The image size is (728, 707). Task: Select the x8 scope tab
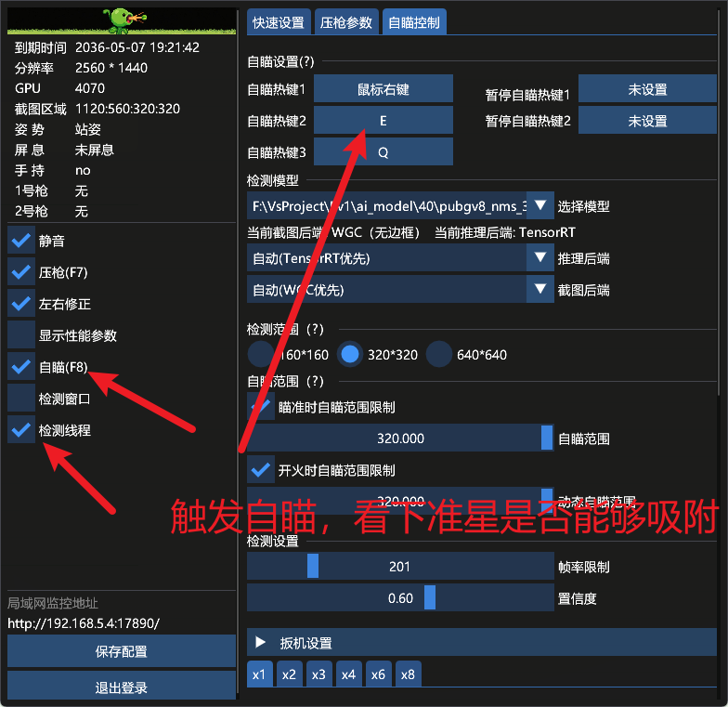pos(409,674)
